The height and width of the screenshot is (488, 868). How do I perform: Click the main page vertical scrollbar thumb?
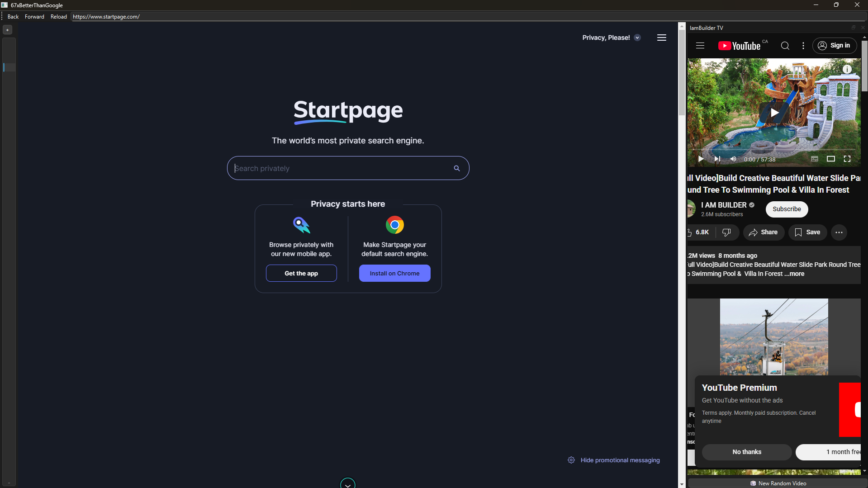[682, 72]
